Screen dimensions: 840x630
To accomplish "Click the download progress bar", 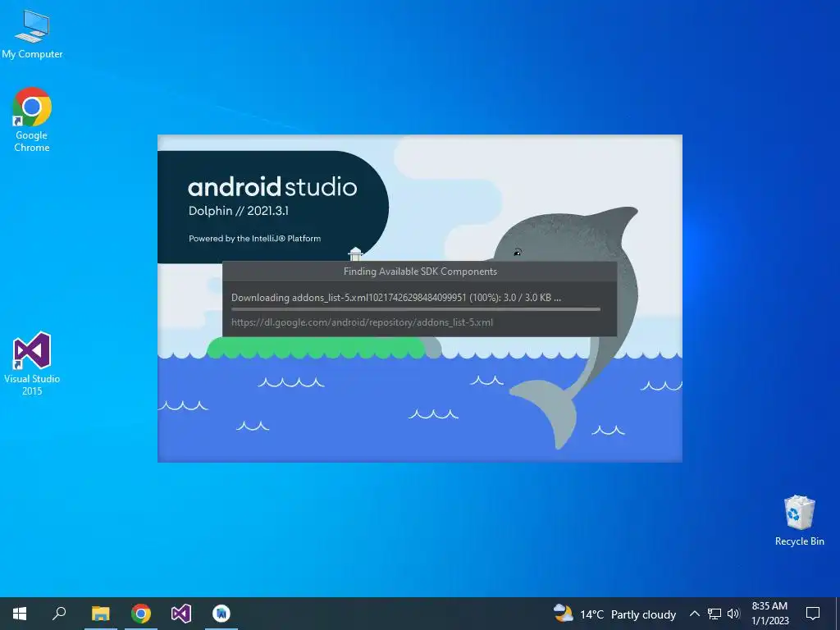I will [x=416, y=309].
